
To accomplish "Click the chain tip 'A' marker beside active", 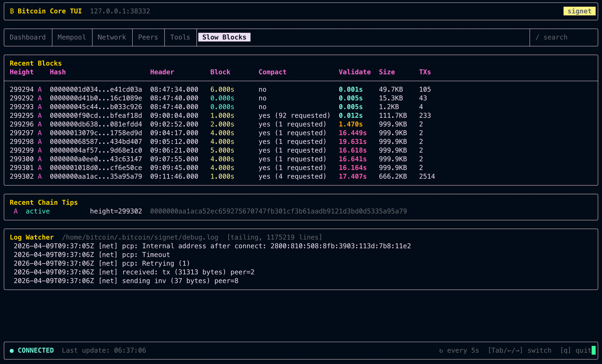I will click(16, 211).
